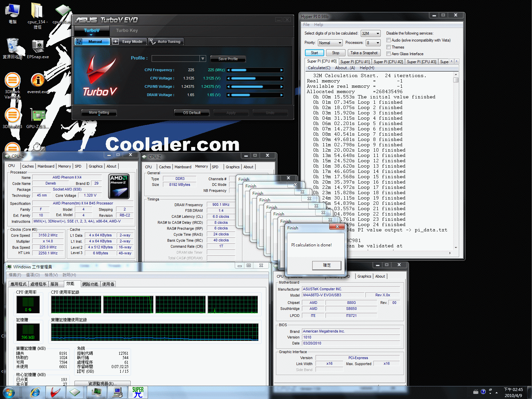Open the Recycle Bin desktop icon
The height and width of the screenshot is (399, 532).
pyautogui.click(x=13, y=49)
